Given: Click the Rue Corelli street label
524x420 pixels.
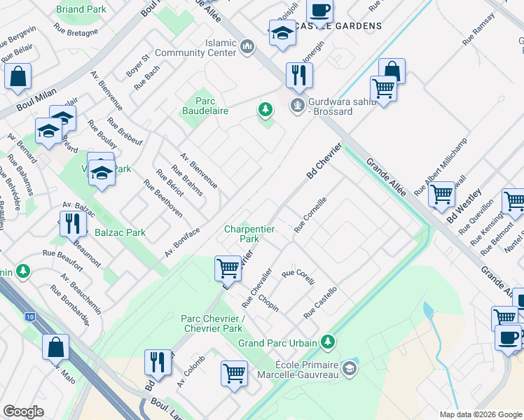Looking at the screenshot, I should click(298, 276).
